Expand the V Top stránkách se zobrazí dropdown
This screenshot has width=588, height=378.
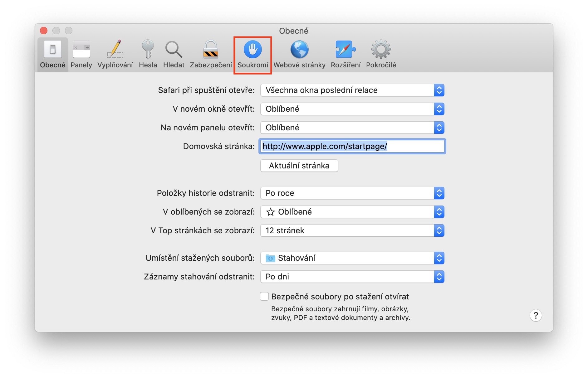[x=352, y=230]
